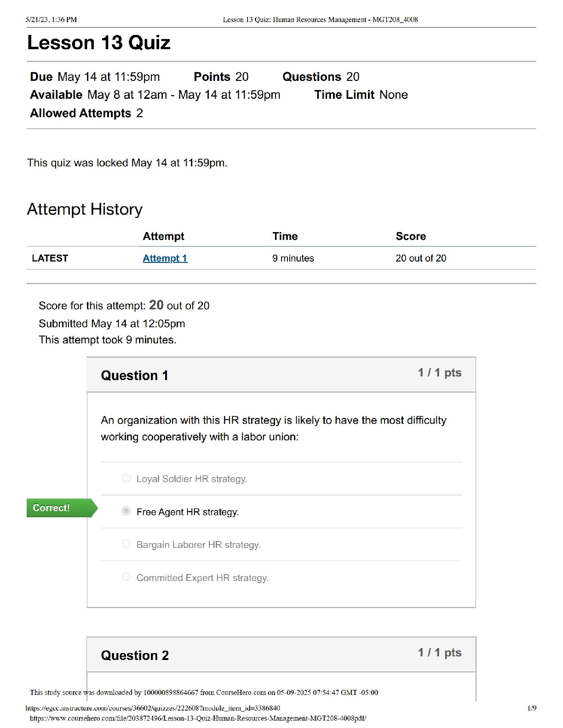Viewport: 563px width, 728px height.
Task: Open the Attempt 1 link
Action: point(165,258)
